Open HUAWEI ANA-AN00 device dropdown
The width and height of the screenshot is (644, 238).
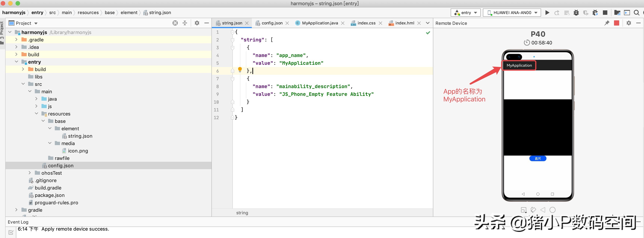512,13
